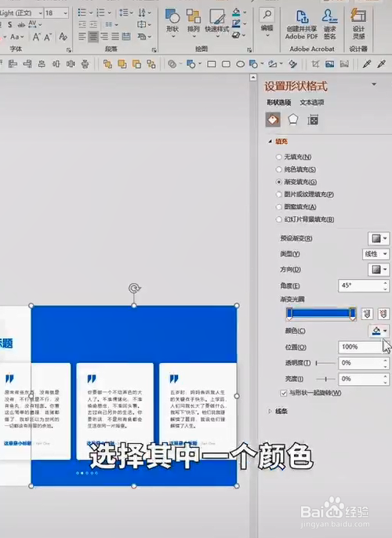
Task: Click the slide scrollbar up arrow
Action: tap(253, 78)
